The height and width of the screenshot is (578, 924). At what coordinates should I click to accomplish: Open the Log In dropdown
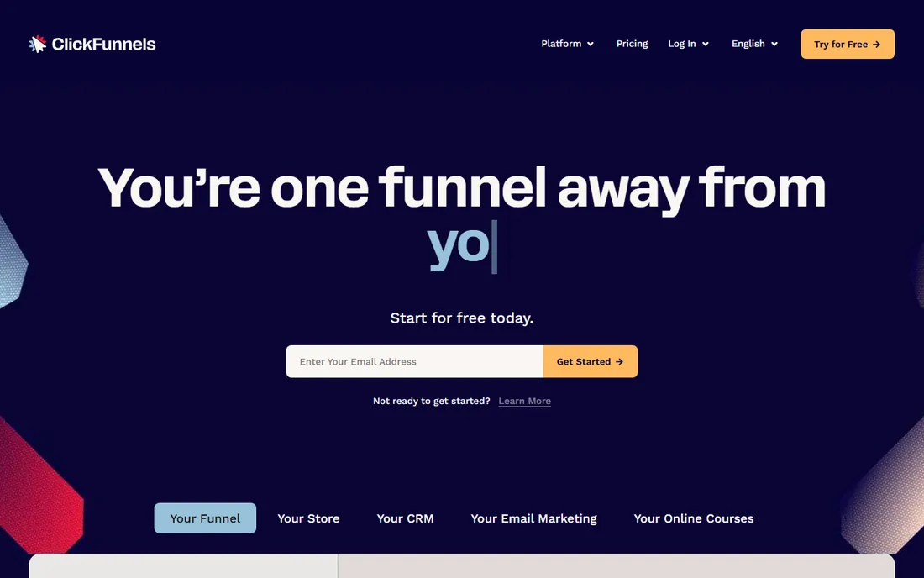tap(688, 44)
